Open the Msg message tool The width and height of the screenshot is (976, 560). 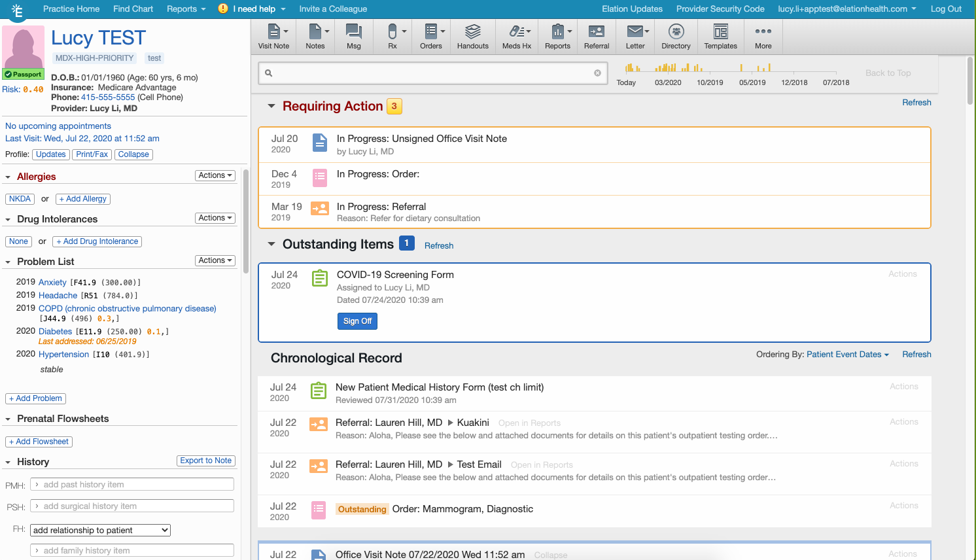tap(354, 37)
